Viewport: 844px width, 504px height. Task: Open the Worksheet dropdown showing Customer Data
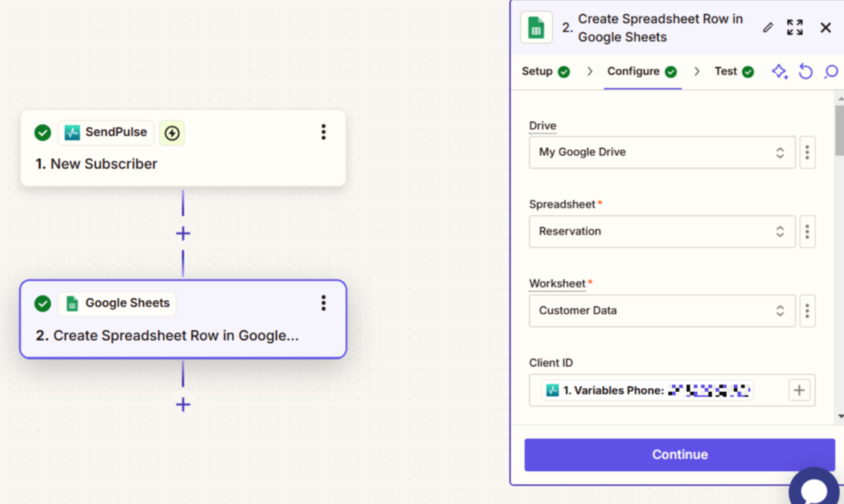(662, 311)
